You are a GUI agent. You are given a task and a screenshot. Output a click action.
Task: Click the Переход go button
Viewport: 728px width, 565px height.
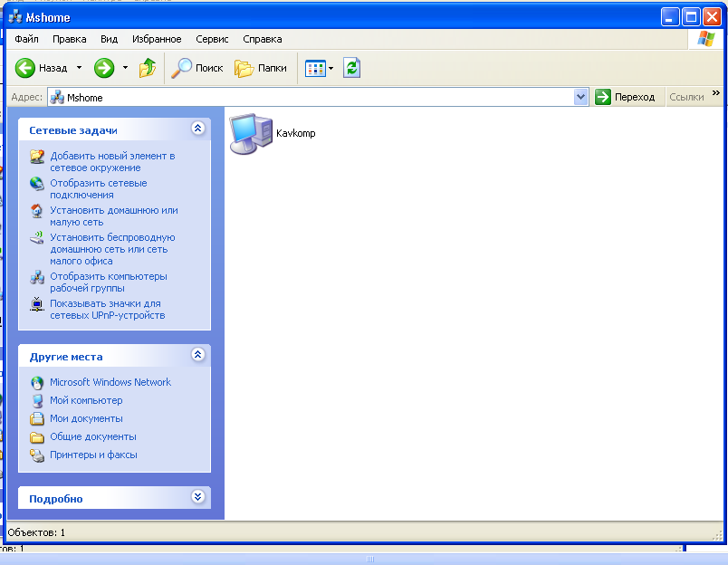pos(625,97)
